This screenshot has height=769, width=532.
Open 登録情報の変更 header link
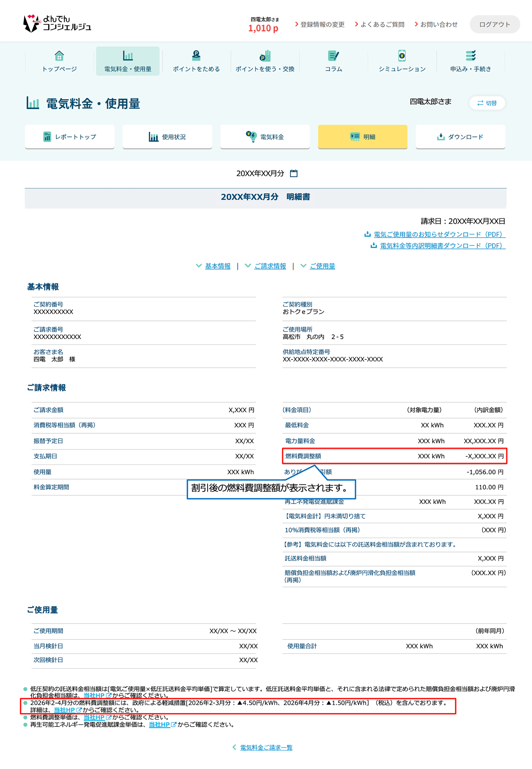click(322, 24)
